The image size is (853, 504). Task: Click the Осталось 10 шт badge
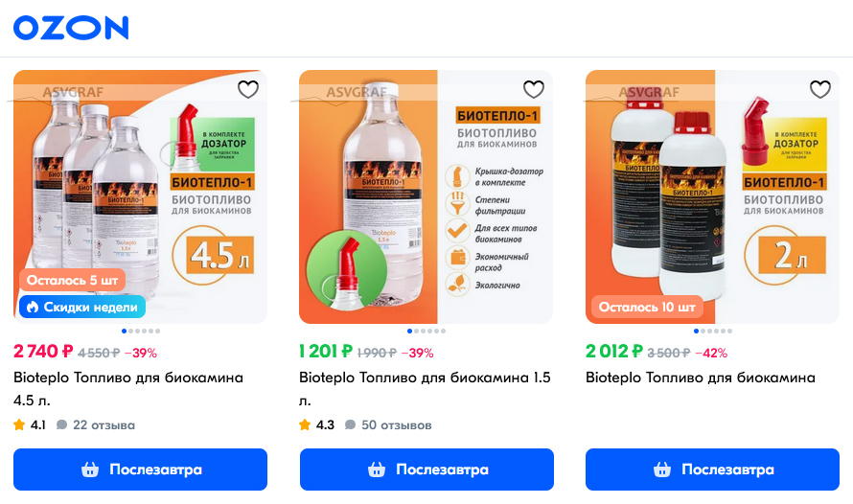(x=647, y=308)
